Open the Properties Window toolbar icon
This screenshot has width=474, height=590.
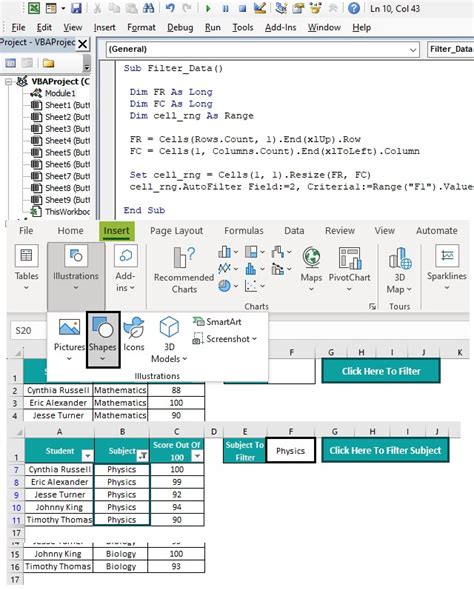pyautogui.click(x=298, y=8)
